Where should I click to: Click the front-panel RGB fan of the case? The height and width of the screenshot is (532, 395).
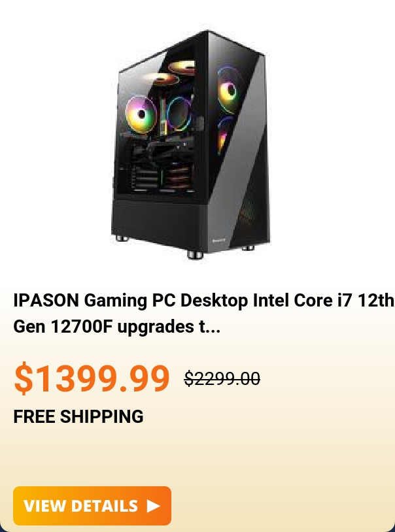229,90
